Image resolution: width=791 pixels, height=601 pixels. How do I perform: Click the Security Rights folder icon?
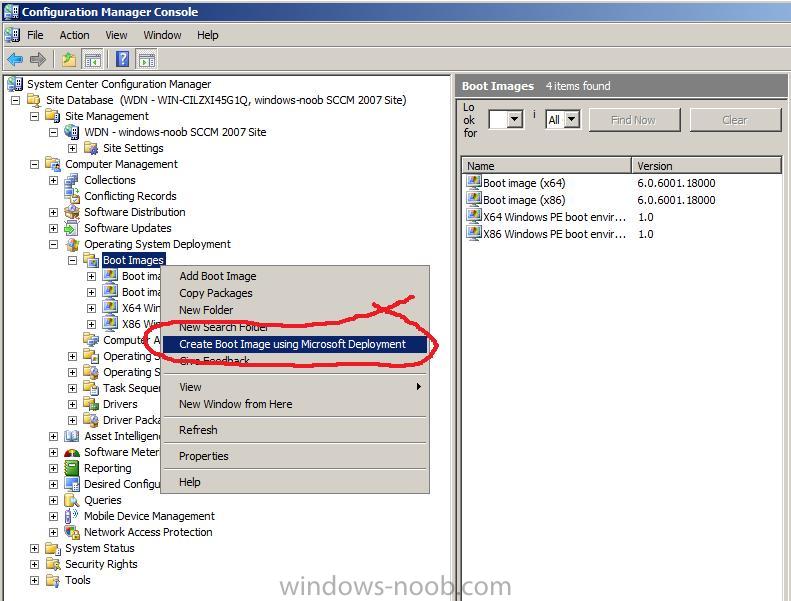coord(52,564)
